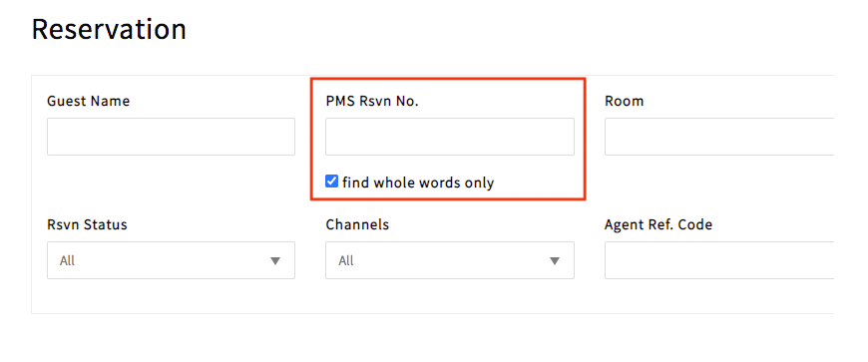868x362 pixels.
Task: Click the Channels label text
Action: tap(357, 224)
